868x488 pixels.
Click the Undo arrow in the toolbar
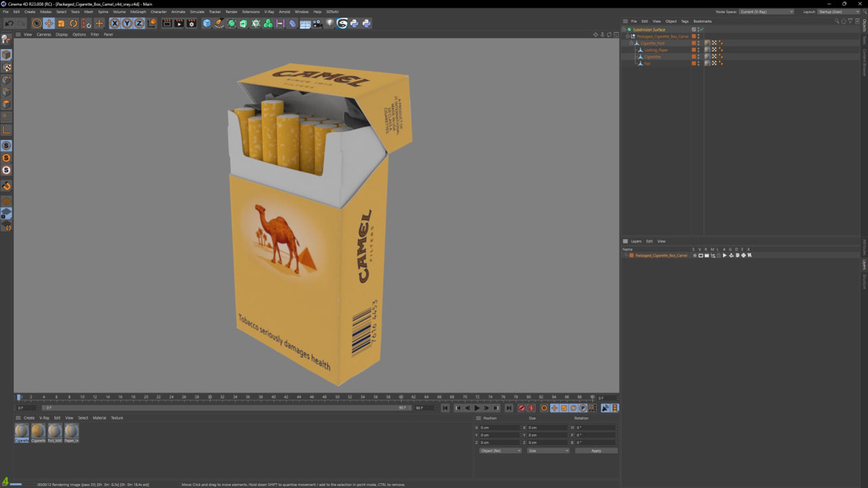(9, 24)
